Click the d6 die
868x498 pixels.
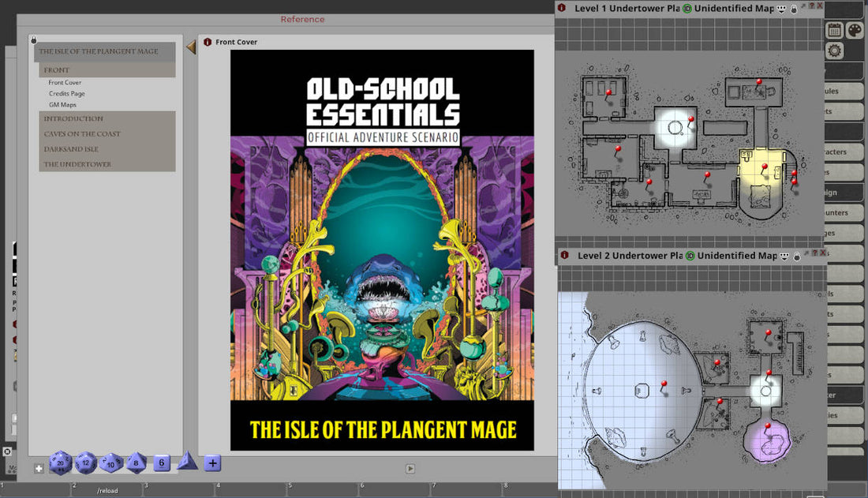(162, 463)
